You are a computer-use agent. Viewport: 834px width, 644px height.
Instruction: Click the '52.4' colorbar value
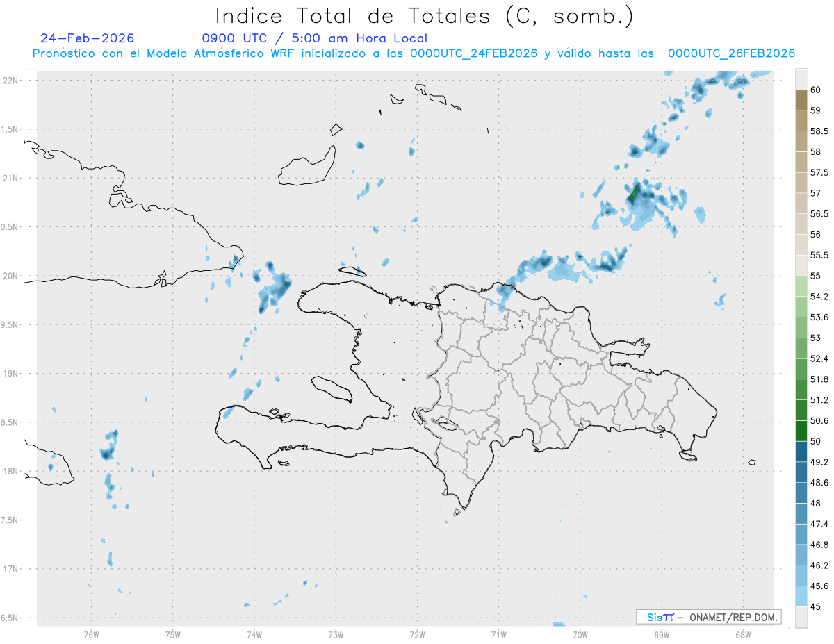click(819, 358)
